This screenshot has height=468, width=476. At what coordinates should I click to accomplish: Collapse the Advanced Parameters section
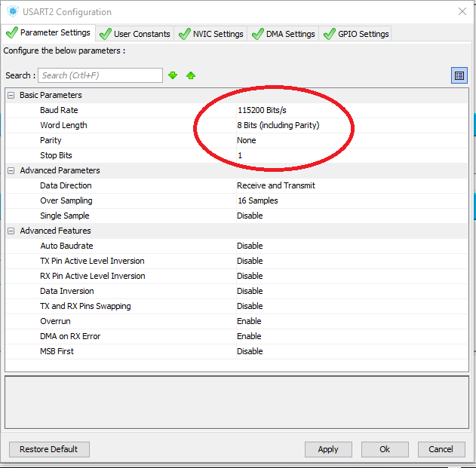(11, 170)
